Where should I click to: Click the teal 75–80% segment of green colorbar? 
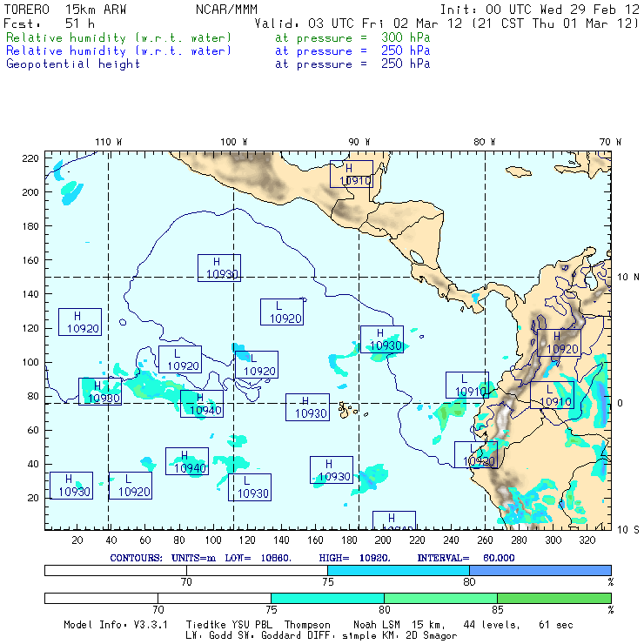click(x=327, y=598)
